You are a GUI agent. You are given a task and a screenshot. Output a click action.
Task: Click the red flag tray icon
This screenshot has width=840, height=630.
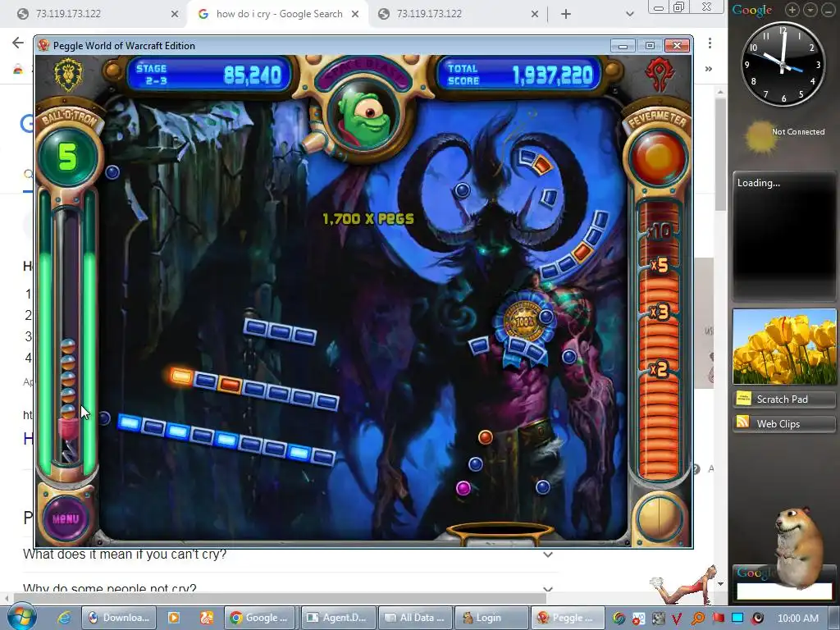[718, 619]
